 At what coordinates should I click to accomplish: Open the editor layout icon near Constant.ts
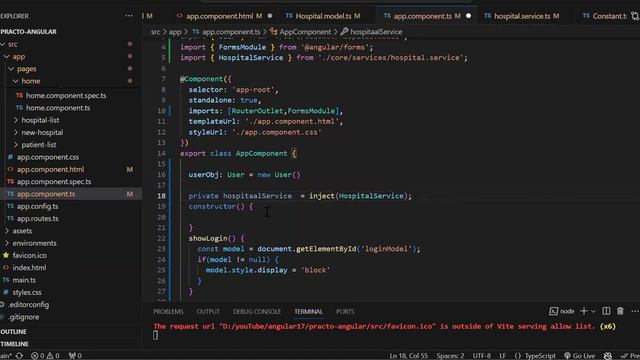coord(635,16)
